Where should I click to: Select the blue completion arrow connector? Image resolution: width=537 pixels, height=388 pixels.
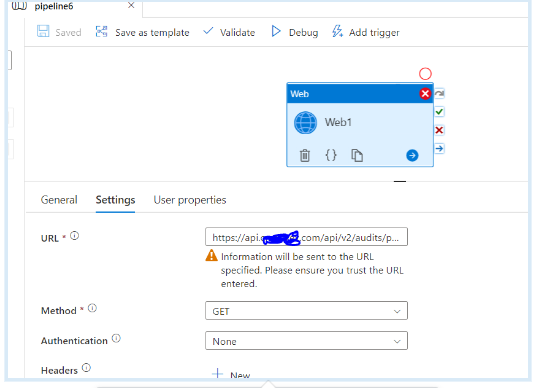click(x=439, y=149)
